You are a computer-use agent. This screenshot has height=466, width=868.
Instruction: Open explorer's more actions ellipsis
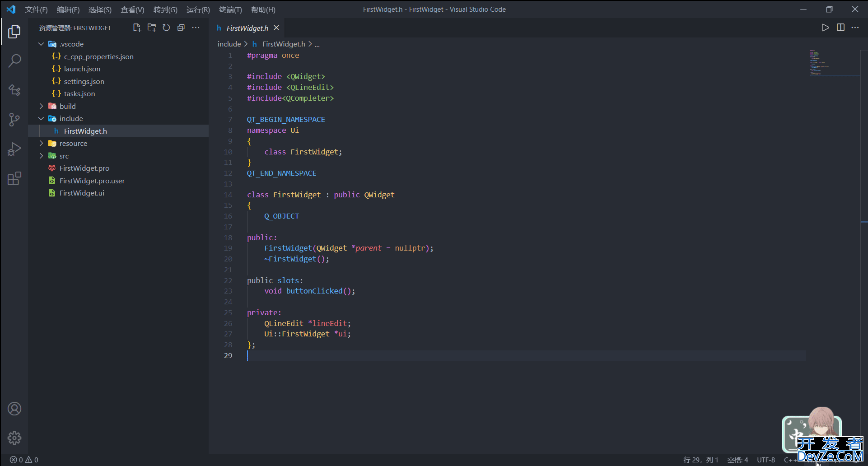[196, 28]
